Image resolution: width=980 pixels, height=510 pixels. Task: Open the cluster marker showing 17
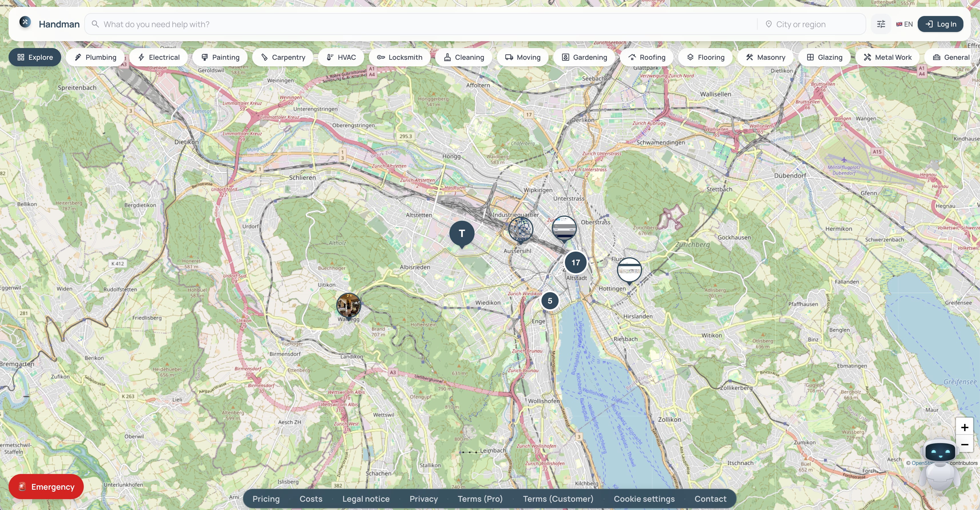pos(575,262)
